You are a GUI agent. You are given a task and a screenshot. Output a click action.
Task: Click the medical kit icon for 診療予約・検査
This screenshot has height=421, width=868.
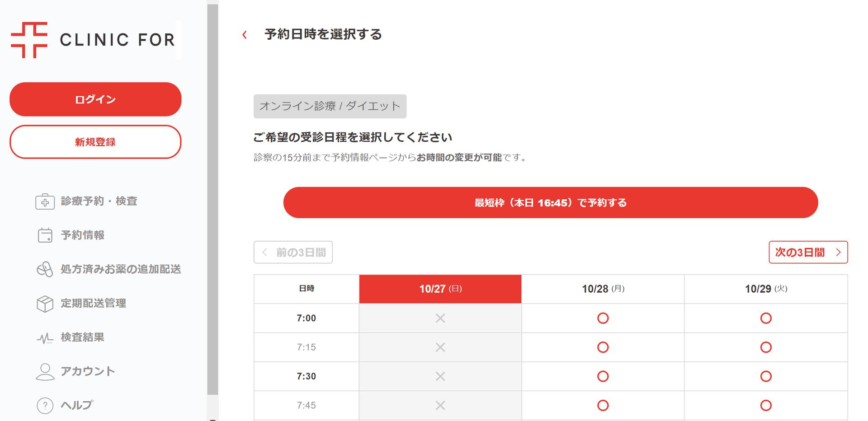coord(45,201)
